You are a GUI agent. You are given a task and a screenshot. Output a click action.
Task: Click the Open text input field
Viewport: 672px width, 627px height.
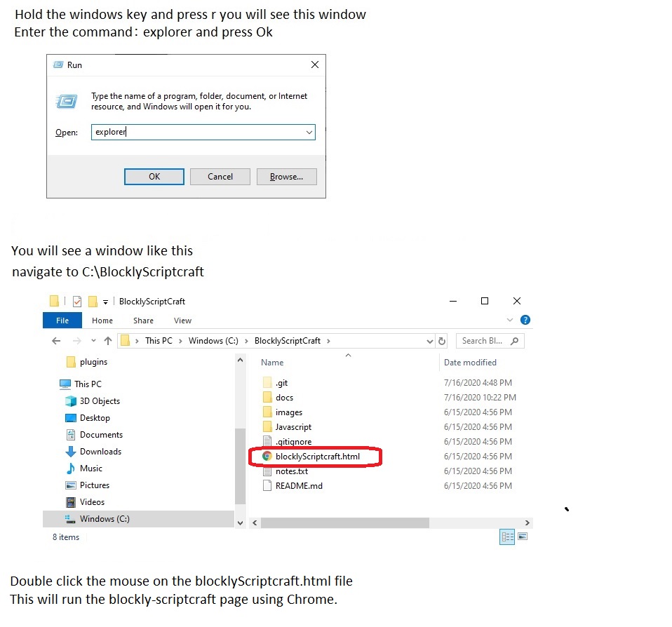click(x=196, y=132)
